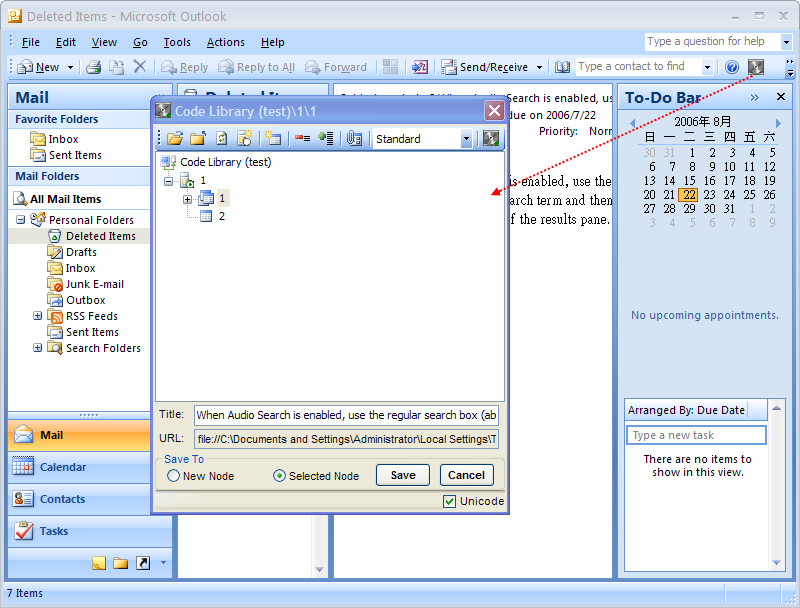Click the Move to Folder icon
This screenshot has width=800, height=608.
tap(117, 67)
